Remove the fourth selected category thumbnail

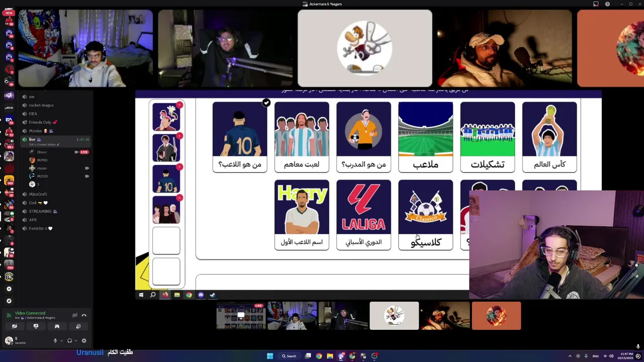pos(180,198)
